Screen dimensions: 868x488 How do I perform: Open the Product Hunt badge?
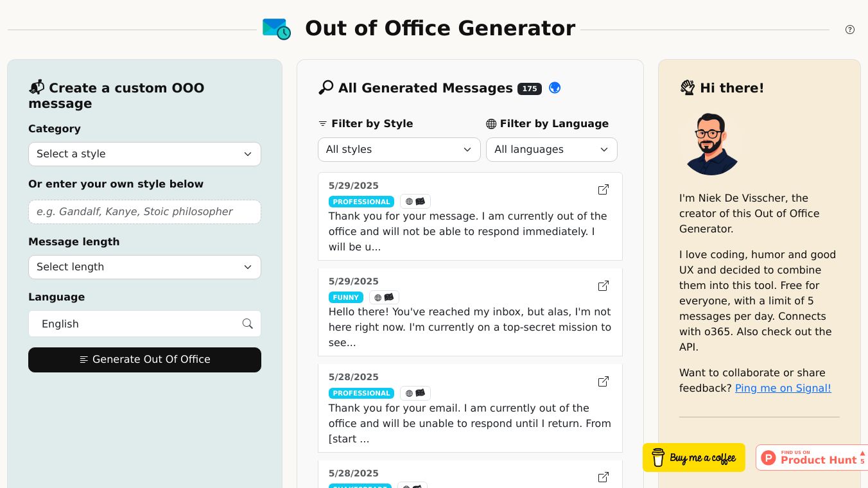(x=812, y=457)
